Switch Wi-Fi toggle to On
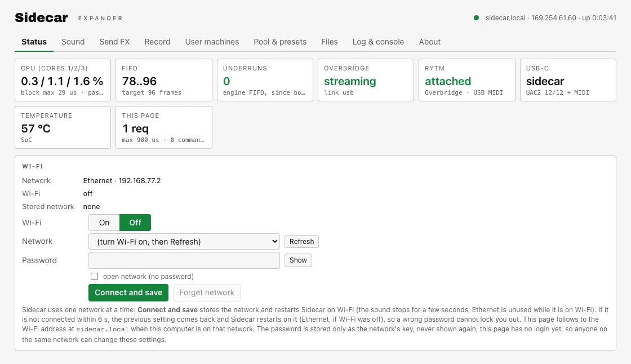Screen dimensions: 631x364 pos(104,223)
